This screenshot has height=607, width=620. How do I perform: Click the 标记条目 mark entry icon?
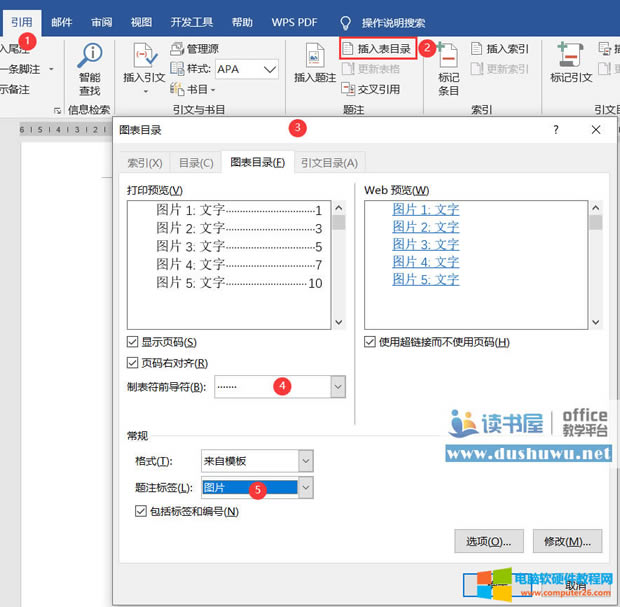448,55
